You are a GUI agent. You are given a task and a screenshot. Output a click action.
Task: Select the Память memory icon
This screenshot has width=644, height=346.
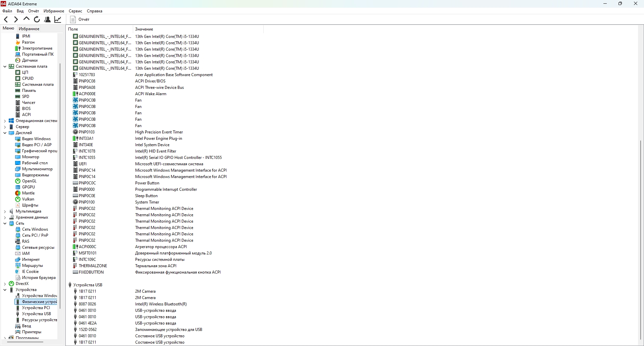(18, 91)
